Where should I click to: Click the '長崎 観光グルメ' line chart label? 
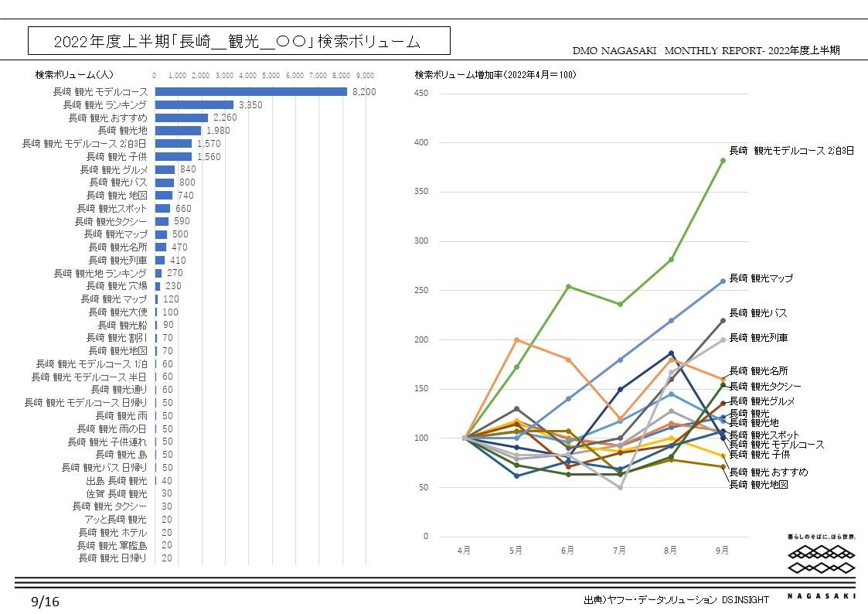coord(761,401)
